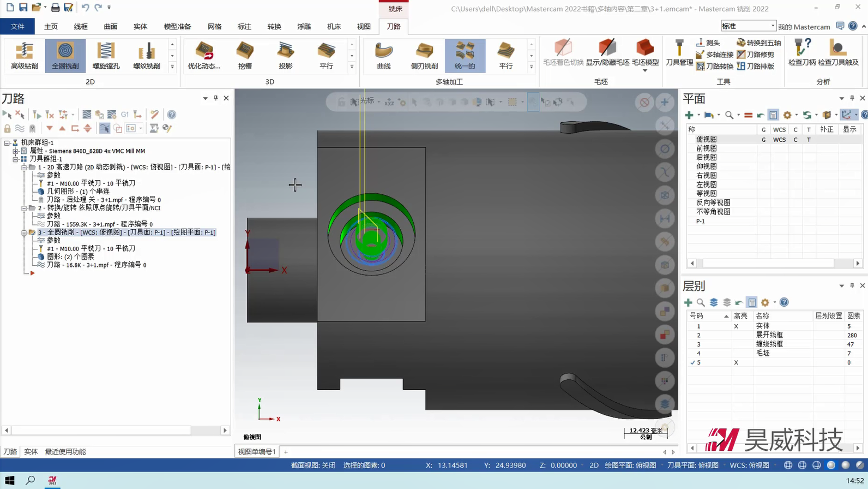Collapse the 机床群组-1 tree node
The width and height of the screenshot is (868, 489).
[x=7, y=142]
